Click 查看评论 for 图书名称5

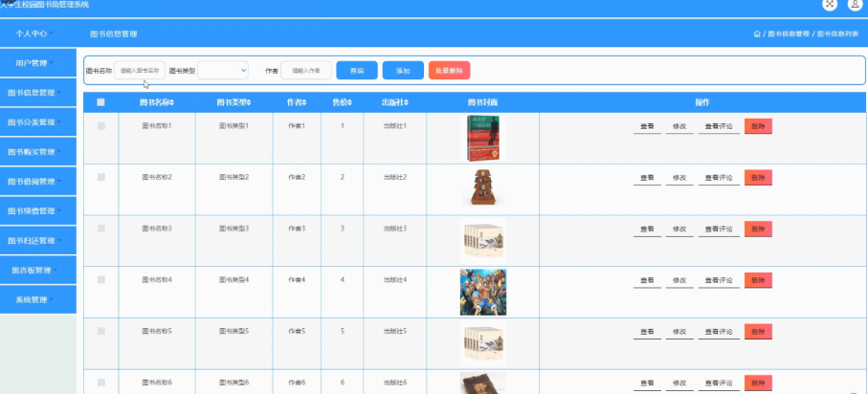tap(719, 332)
